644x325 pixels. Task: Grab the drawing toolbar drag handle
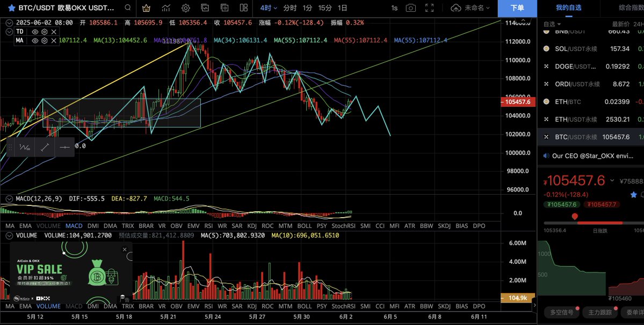[10, 147]
